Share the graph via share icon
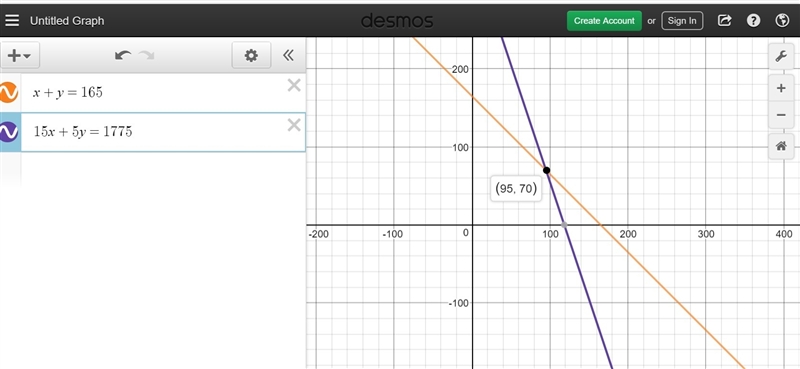This screenshot has width=800, height=369. click(x=724, y=20)
